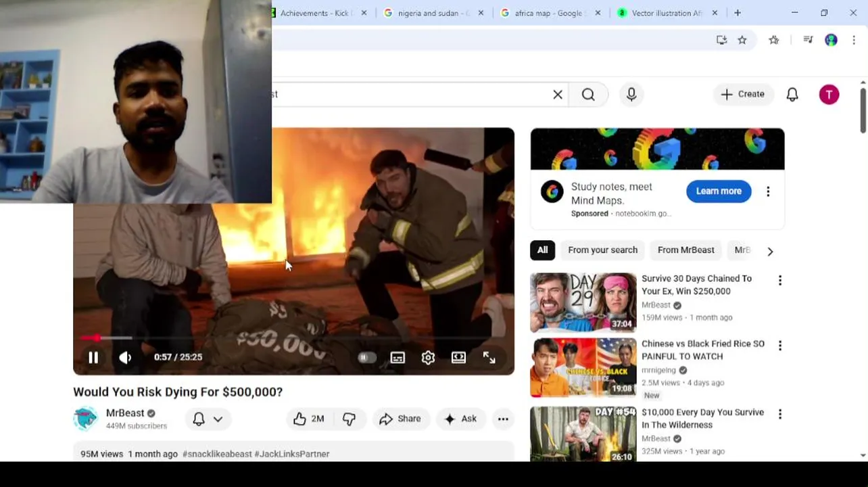
Task: Open more actions menu under video
Action: (503, 419)
